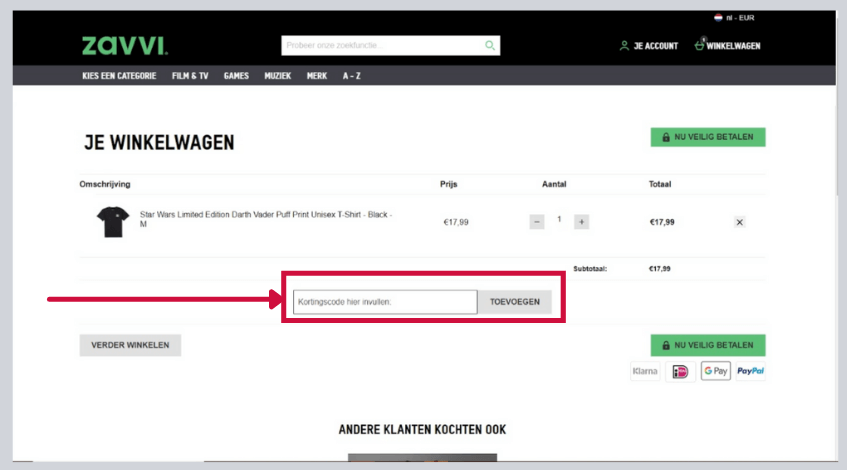This screenshot has width=847, height=470.
Task: Open the black T-shirt product thumbnail
Action: [x=113, y=221]
